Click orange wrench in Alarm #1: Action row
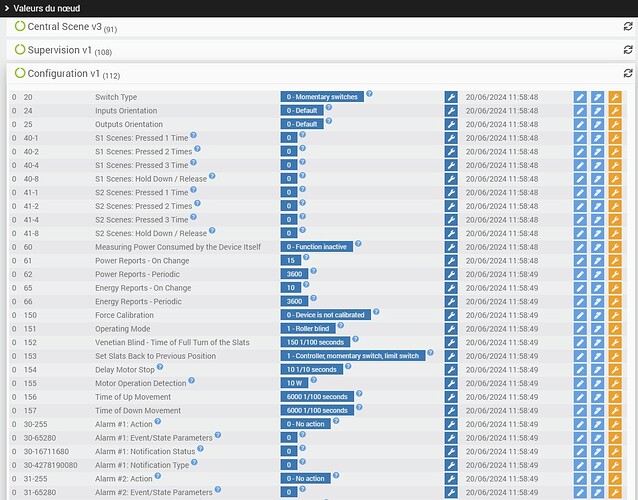Screen dimensions: 638x500 [x=615, y=424]
